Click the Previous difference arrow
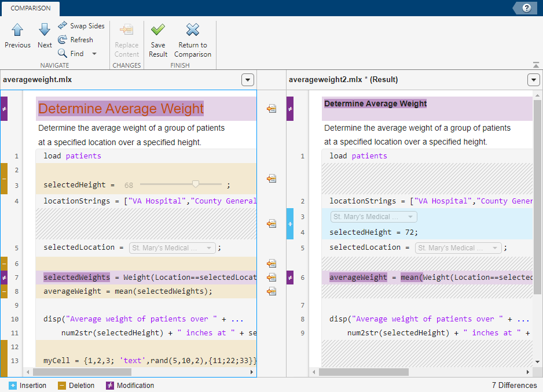The height and width of the screenshot is (392, 543). point(17,35)
